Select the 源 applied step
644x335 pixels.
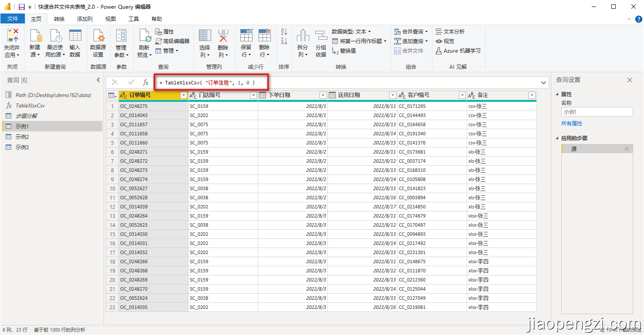597,149
